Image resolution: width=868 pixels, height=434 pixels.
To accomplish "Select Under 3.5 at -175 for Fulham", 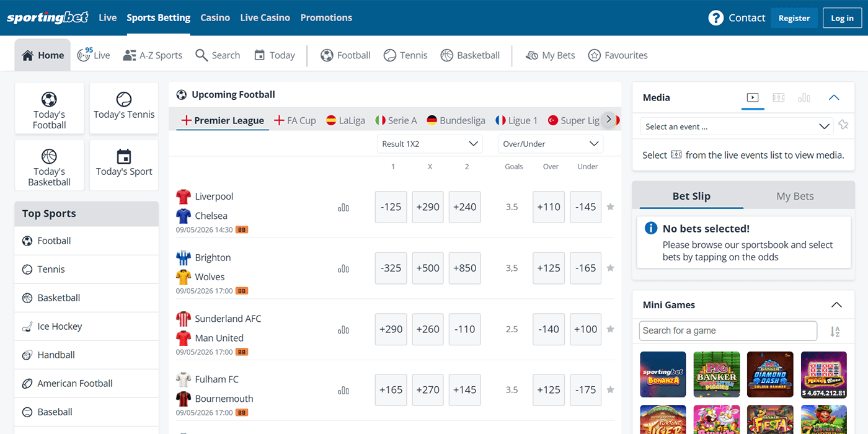I will click(x=585, y=390).
